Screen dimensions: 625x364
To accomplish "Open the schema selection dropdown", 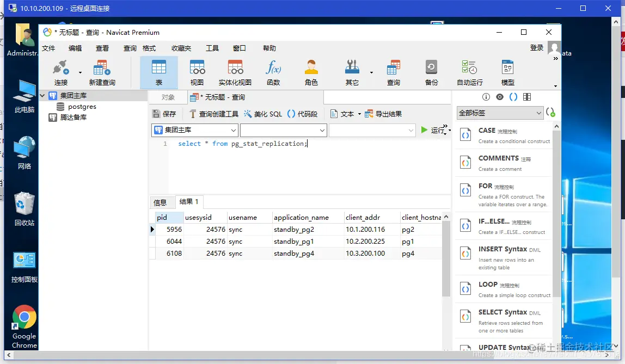I will click(x=372, y=130).
